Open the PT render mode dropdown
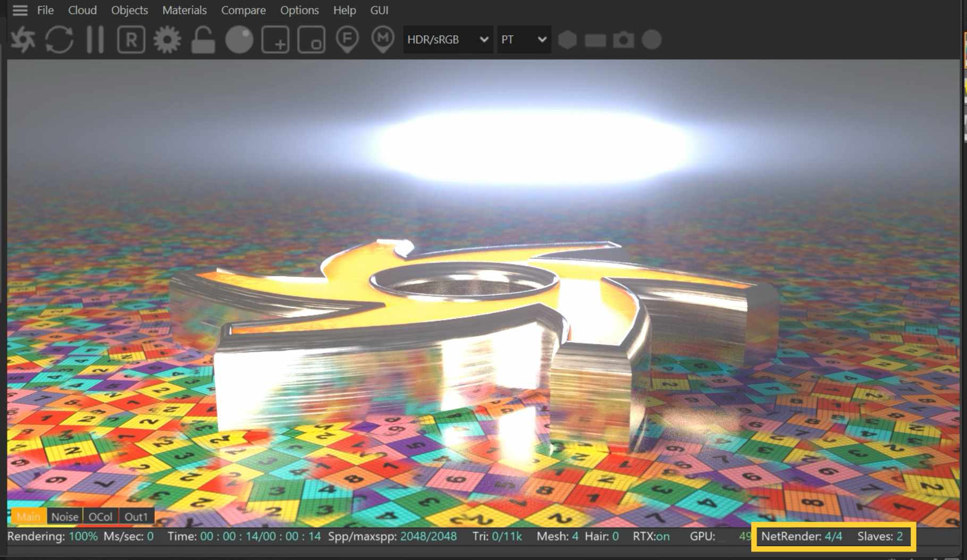967x560 pixels. [524, 39]
